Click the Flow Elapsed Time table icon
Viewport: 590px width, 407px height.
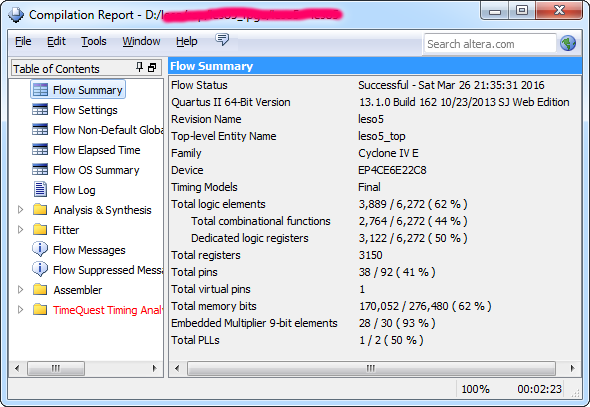pos(40,149)
